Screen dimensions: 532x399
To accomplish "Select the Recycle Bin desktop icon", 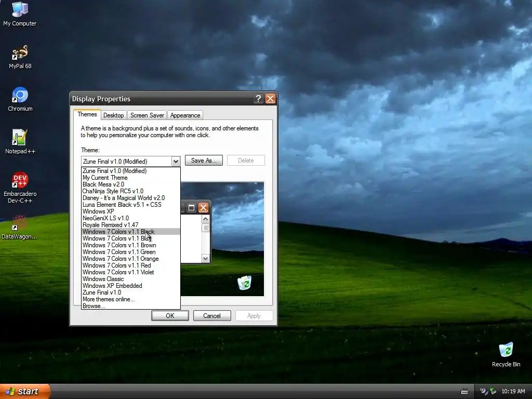I will coord(506,354).
